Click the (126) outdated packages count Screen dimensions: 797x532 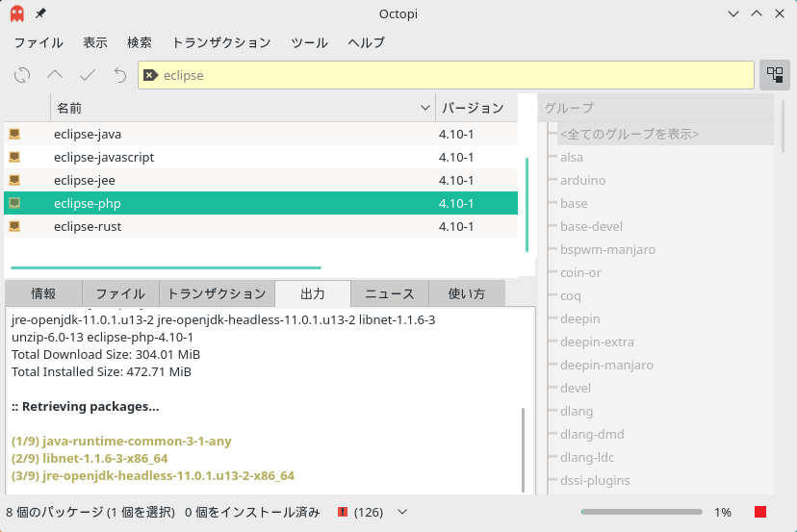(369, 512)
